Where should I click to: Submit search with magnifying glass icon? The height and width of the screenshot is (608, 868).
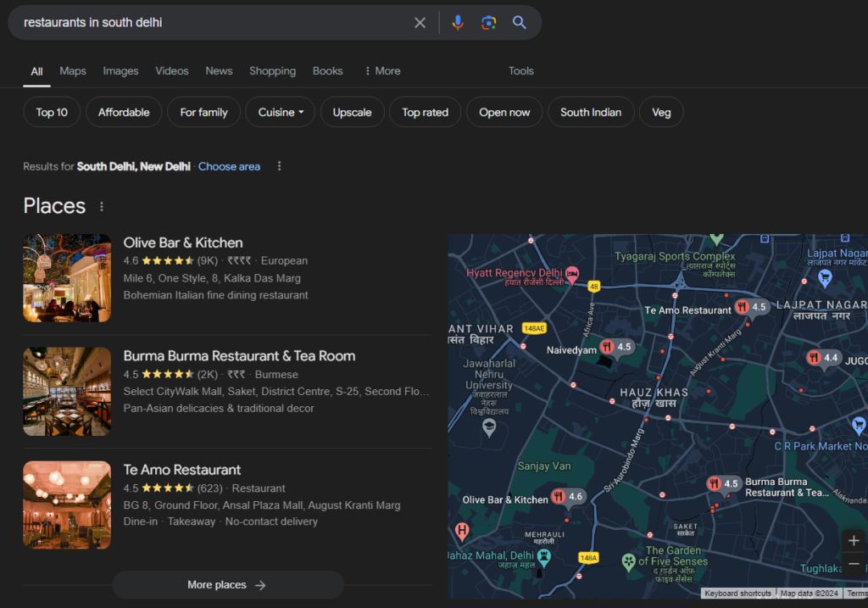[520, 23]
